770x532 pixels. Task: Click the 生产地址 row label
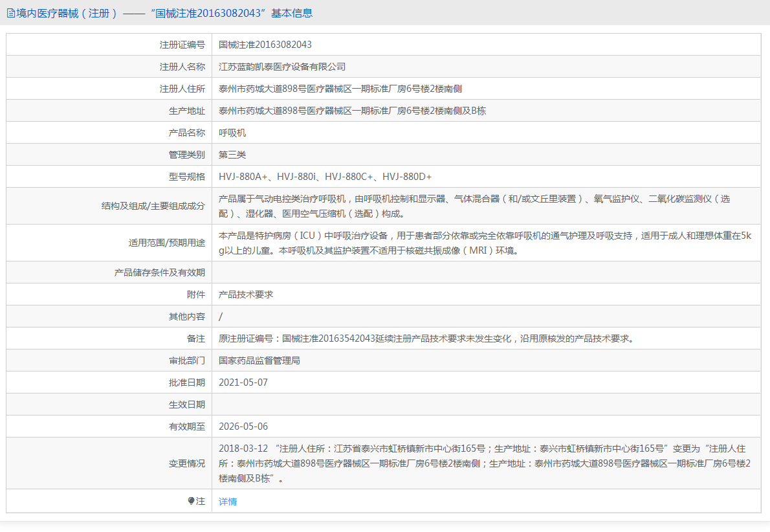[x=186, y=111]
